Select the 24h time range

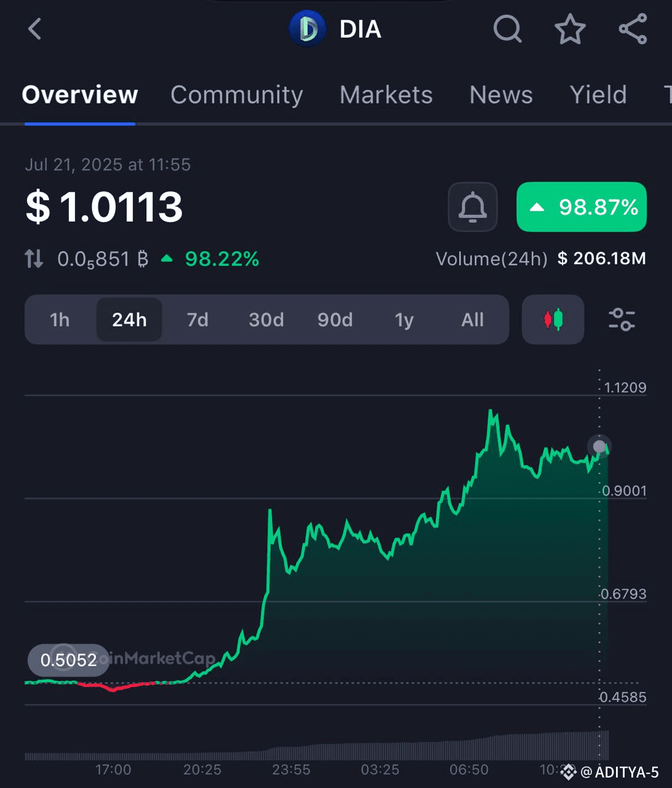[129, 320]
